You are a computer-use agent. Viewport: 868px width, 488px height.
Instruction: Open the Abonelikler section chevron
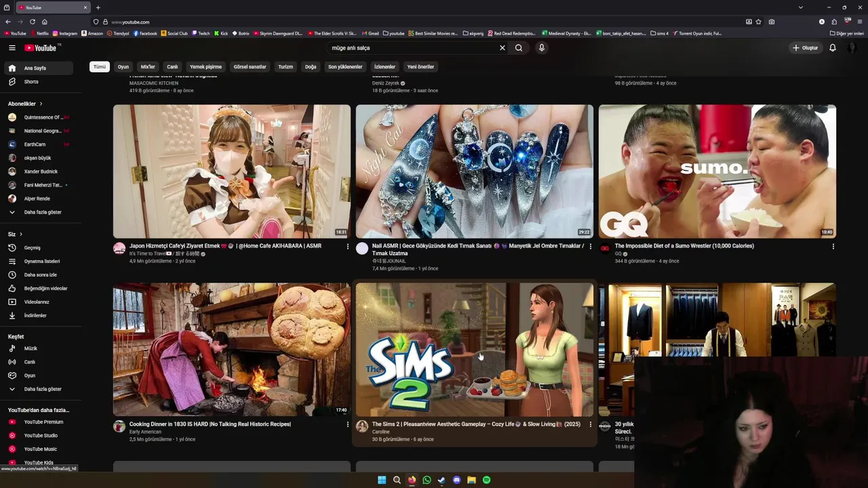(x=41, y=104)
